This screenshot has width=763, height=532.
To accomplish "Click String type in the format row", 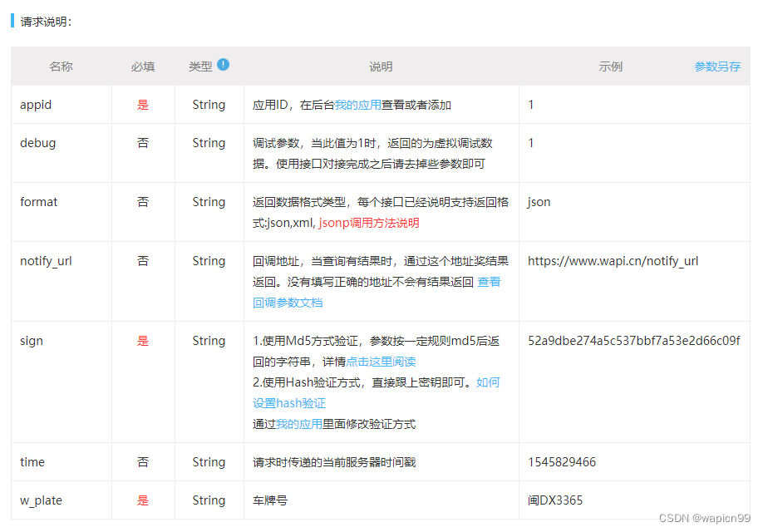I will click(209, 203).
